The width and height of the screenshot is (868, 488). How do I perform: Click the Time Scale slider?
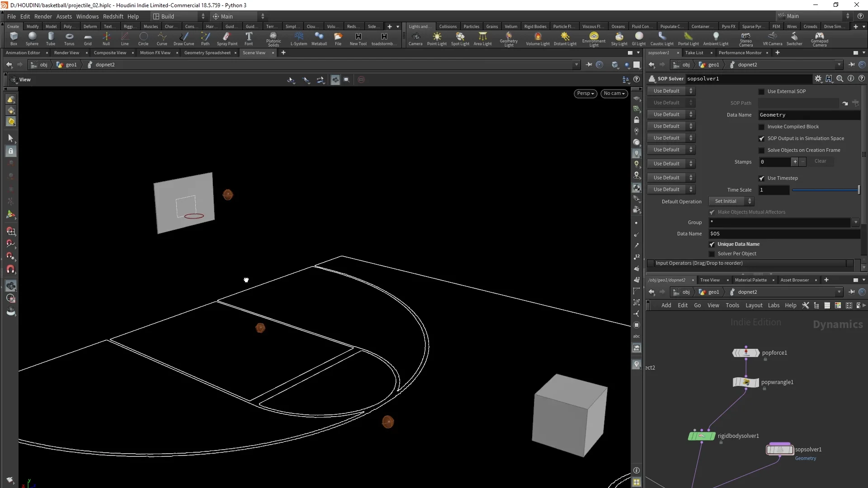pyautogui.click(x=826, y=190)
